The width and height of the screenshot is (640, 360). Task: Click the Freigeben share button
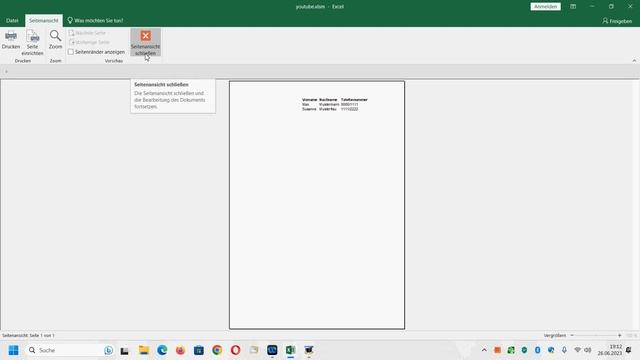point(617,21)
